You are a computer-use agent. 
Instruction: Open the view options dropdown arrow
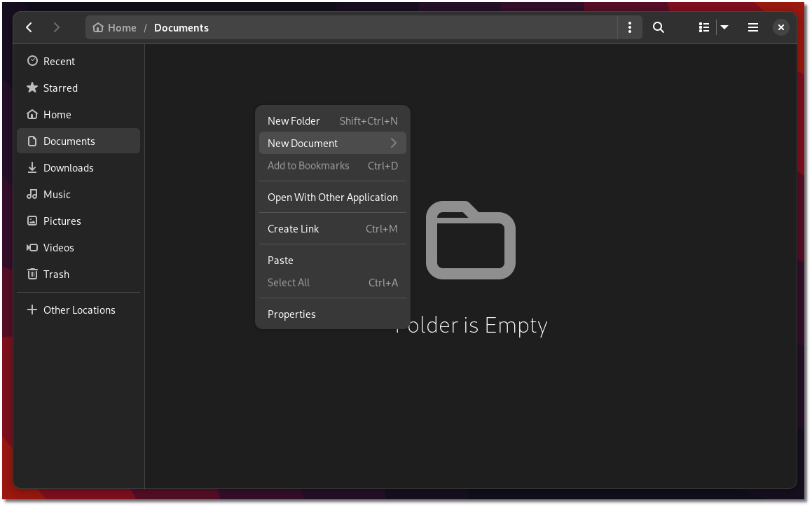(724, 27)
